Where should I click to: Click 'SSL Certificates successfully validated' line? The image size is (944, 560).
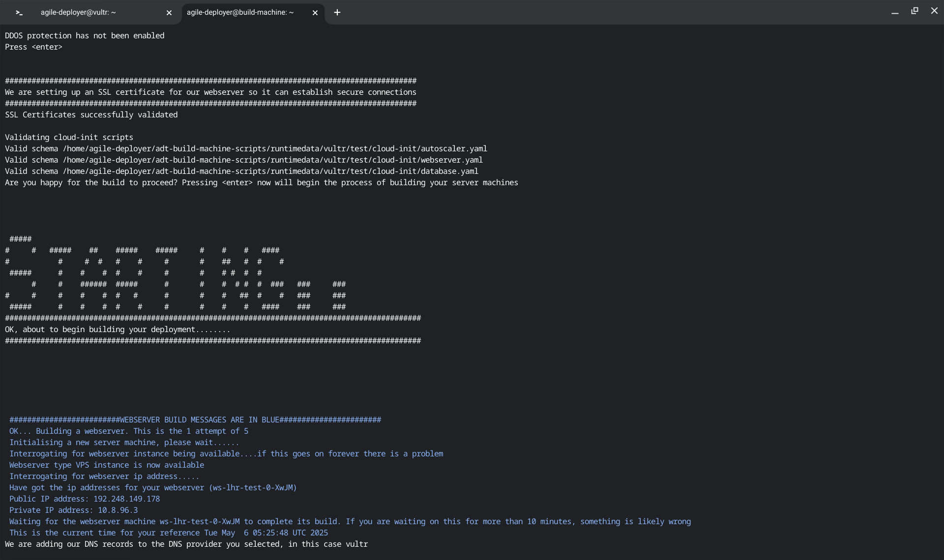point(91,115)
